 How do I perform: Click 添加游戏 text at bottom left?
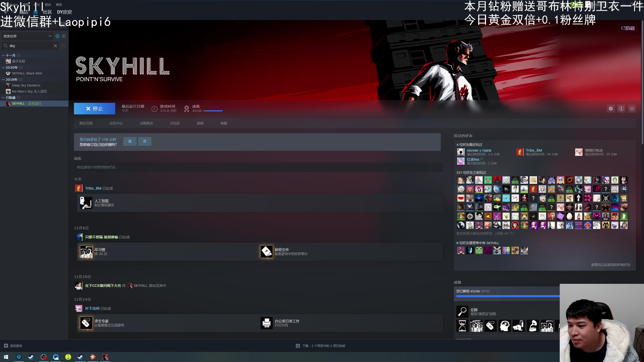pos(16,346)
